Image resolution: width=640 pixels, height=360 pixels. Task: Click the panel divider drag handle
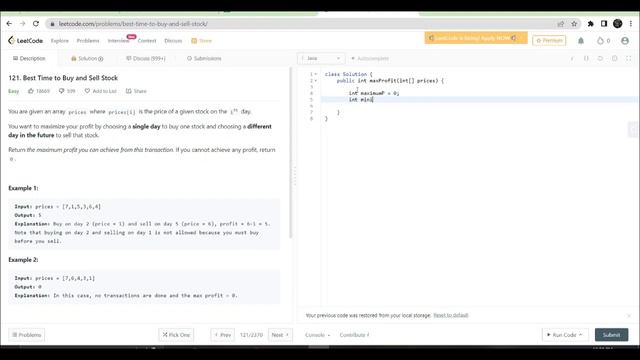point(295,176)
